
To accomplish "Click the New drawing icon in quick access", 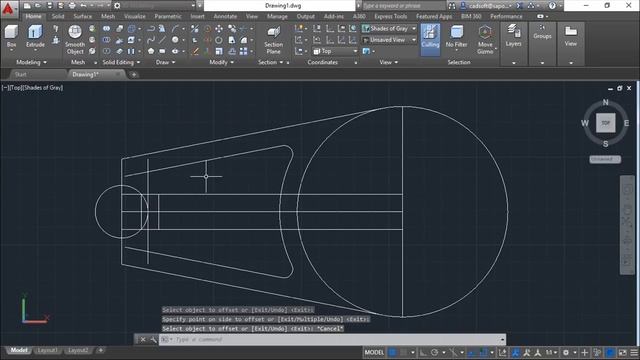I will click(x=27, y=6).
